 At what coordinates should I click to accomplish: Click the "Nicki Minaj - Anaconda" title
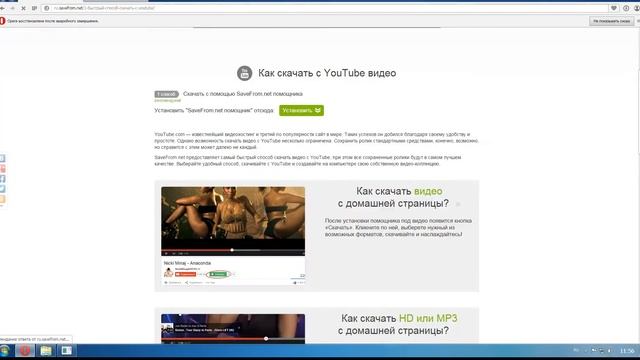[187, 263]
